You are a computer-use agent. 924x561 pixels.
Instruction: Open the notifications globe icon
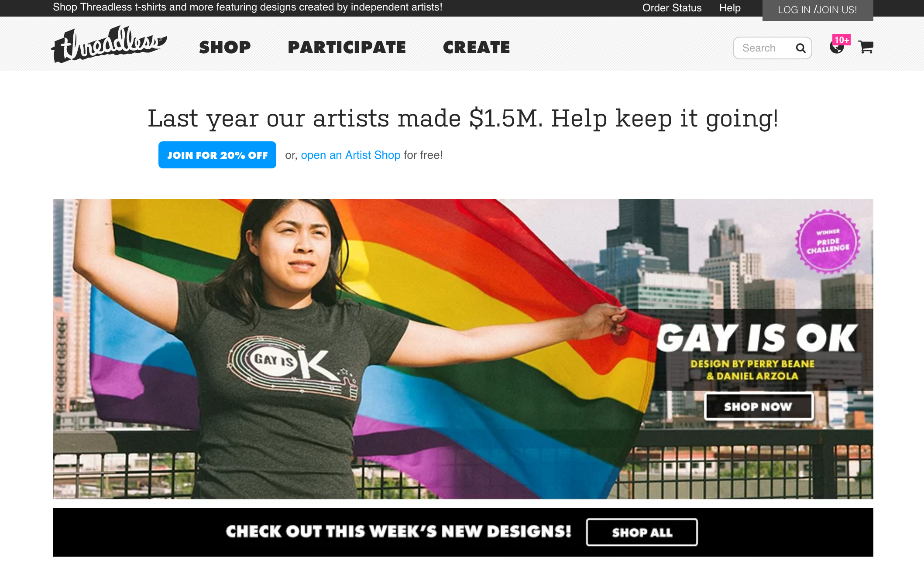pos(836,47)
